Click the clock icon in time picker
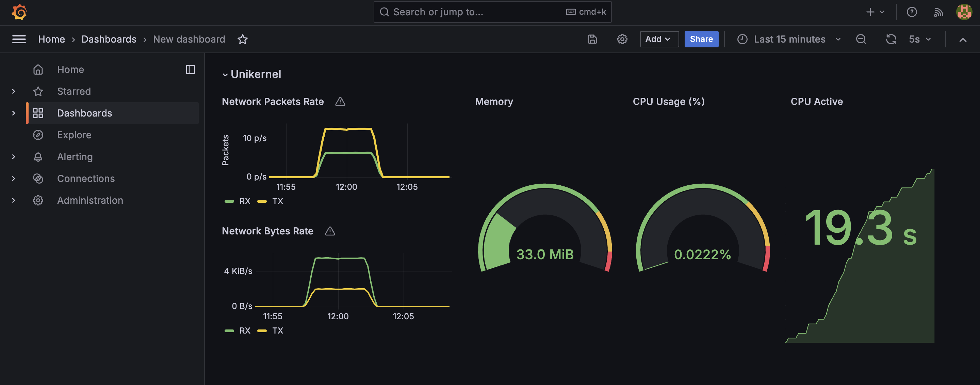980x385 pixels. point(742,39)
